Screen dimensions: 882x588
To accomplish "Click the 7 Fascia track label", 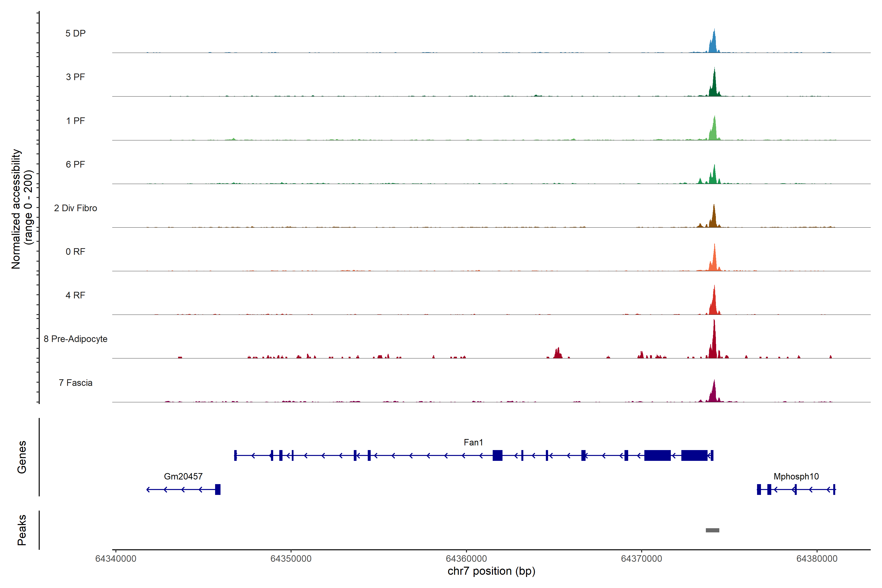I will coord(75,382).
